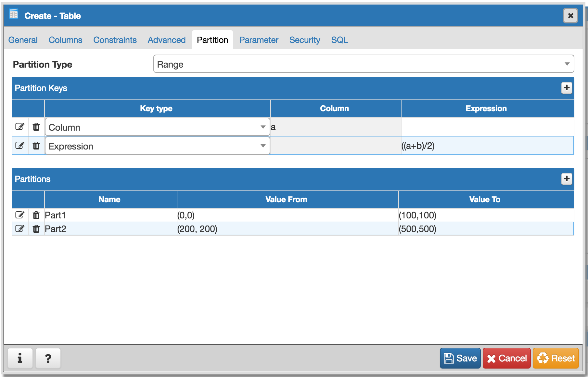Screen dimensions: 588x377
Task: Edit the Part2 partition row
Action: tap(20, 229)
